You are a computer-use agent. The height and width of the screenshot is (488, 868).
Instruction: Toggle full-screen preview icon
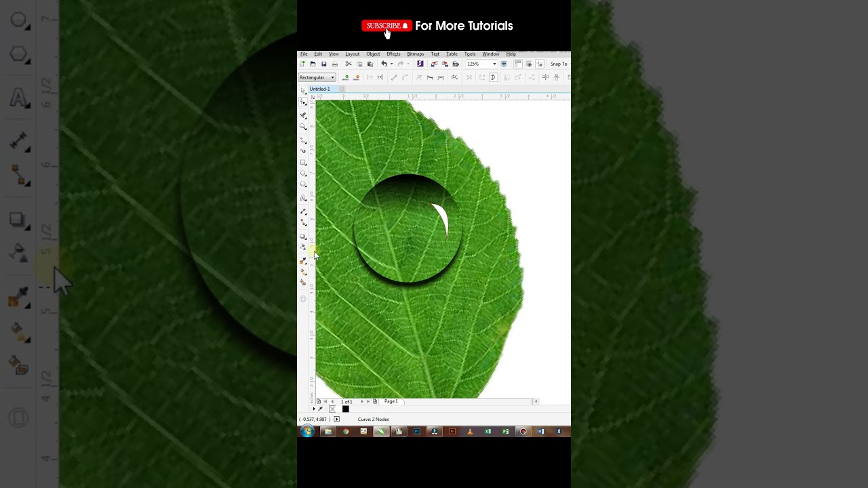504,64
